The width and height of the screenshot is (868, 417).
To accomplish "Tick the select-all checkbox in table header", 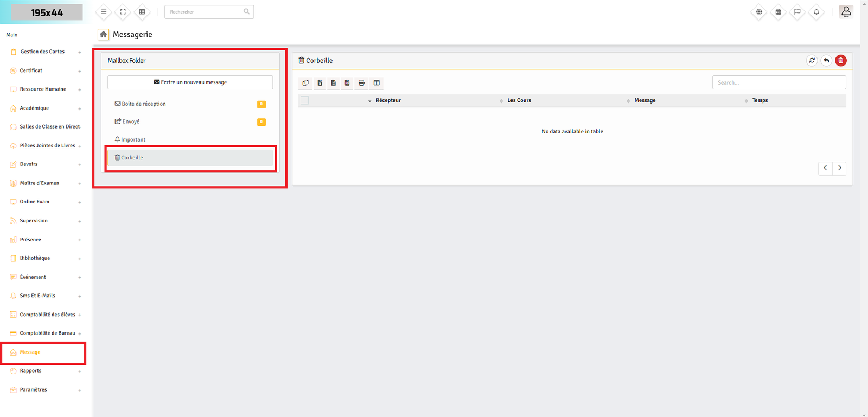I will (305, 100).
